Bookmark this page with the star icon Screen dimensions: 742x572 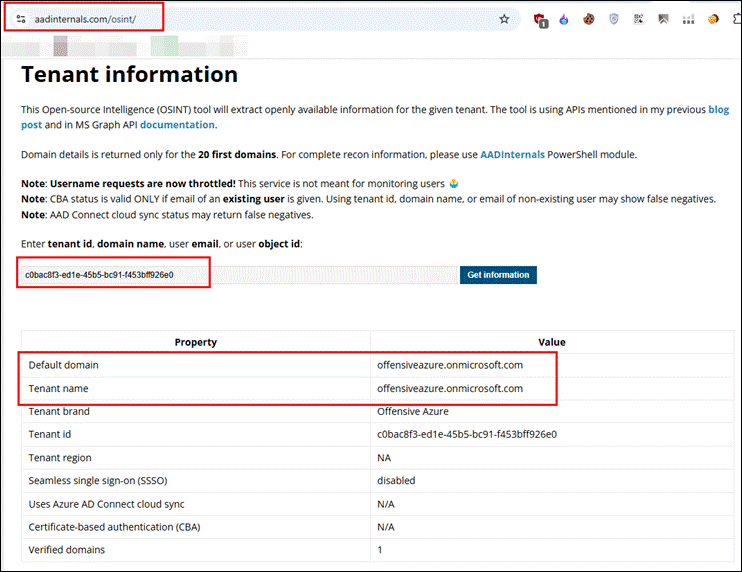click(x=504, y=19)
